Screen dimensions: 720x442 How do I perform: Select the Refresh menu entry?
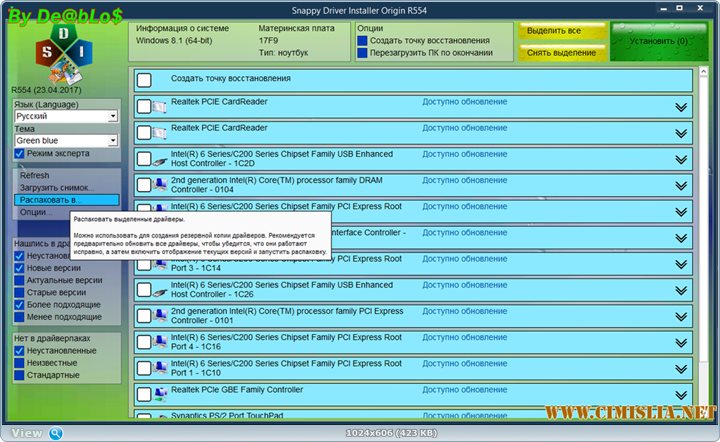(x=35, y=175)
